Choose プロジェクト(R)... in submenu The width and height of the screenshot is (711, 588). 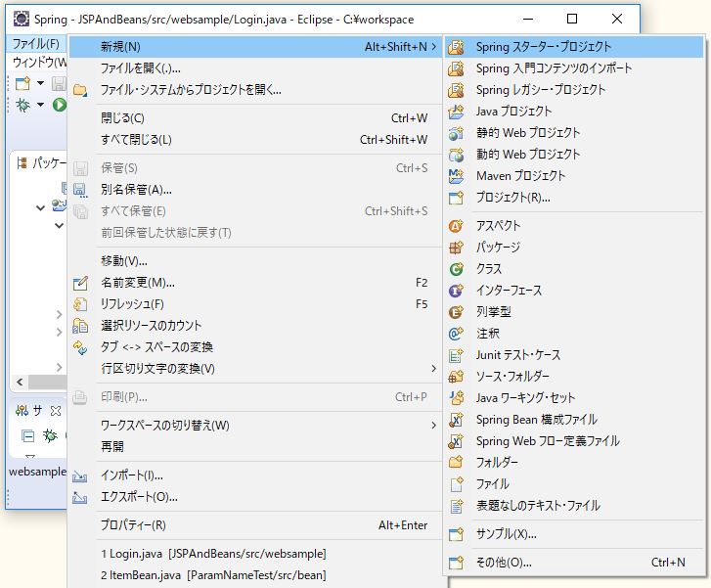[574, 198]
